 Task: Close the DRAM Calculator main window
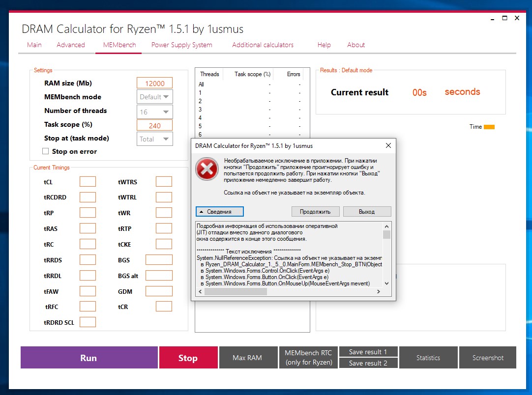517,18
